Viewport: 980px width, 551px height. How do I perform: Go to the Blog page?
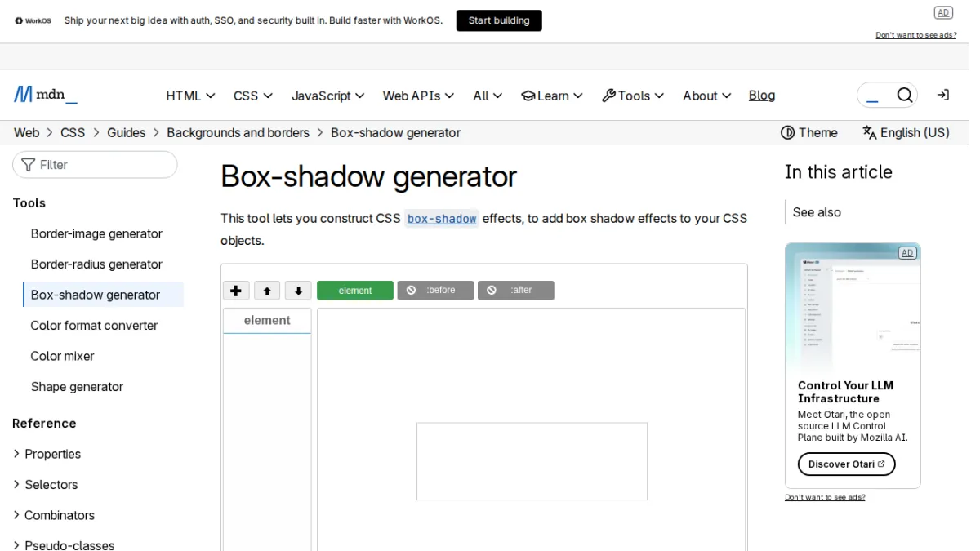coord(762,96)
